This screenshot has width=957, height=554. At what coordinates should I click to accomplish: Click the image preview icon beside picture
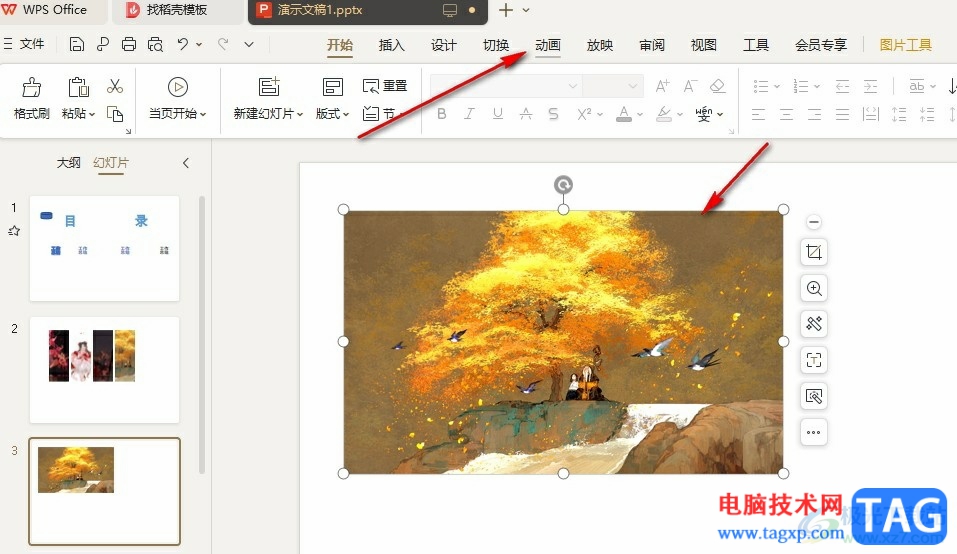[814, 397]
